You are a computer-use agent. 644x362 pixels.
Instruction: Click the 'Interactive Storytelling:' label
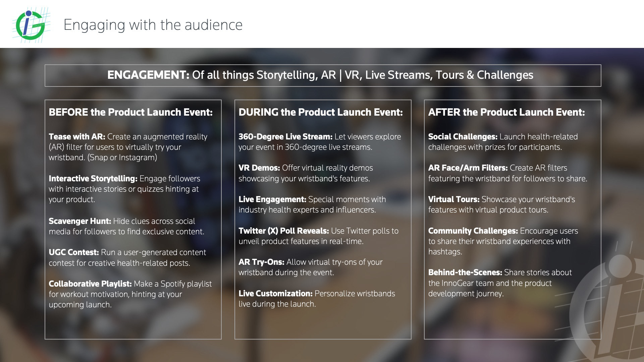tap(93, 179)
